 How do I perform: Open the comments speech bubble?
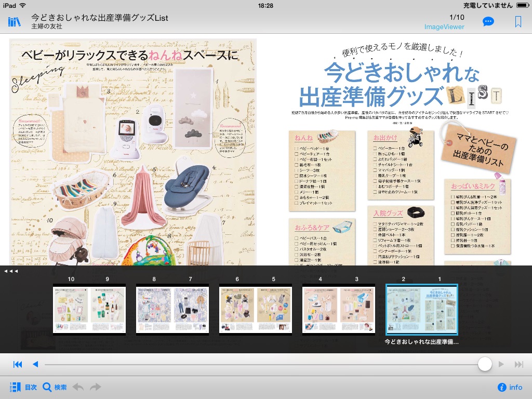pyautogui.click(x=488, y=22)
